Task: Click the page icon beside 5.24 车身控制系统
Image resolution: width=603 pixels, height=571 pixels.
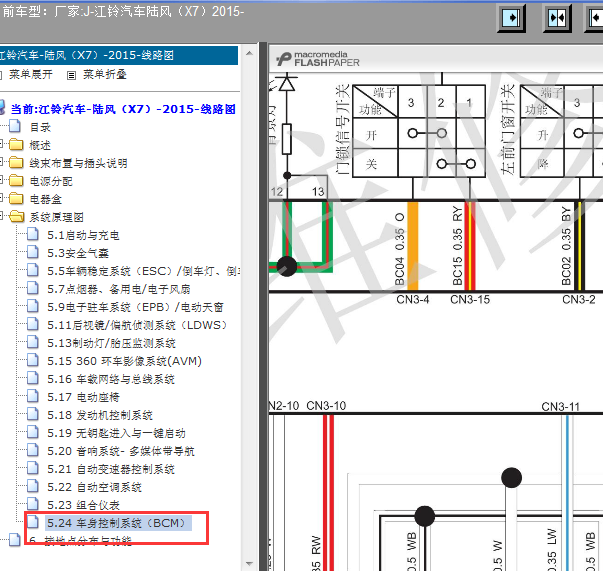Action: click(33, 522)
